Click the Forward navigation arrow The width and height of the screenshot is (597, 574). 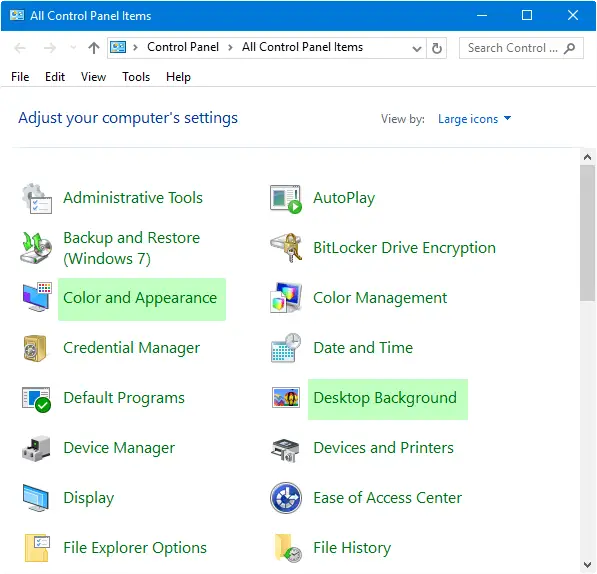pyautogui.click(x=49, y=48)
